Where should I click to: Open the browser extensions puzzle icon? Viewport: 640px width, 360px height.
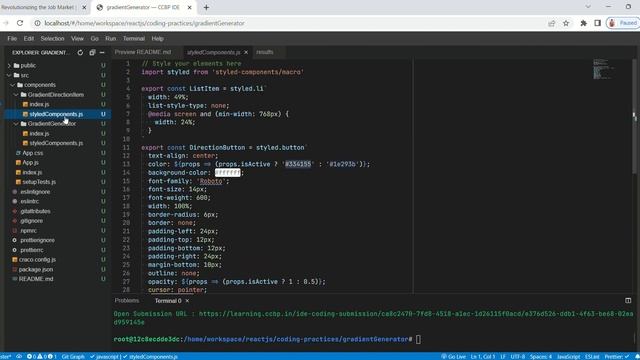(x=584, y=23)
